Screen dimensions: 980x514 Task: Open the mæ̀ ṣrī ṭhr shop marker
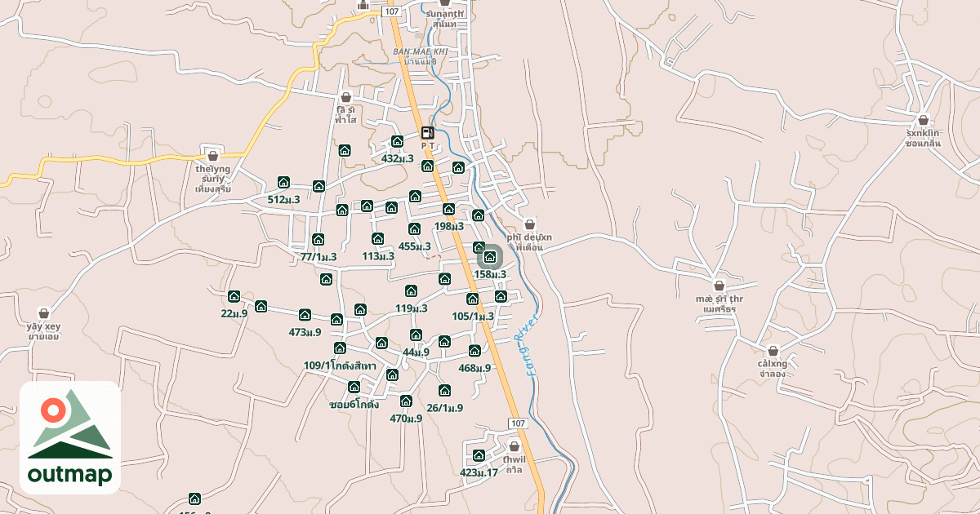pyautogui.click(x=719, y=286)
